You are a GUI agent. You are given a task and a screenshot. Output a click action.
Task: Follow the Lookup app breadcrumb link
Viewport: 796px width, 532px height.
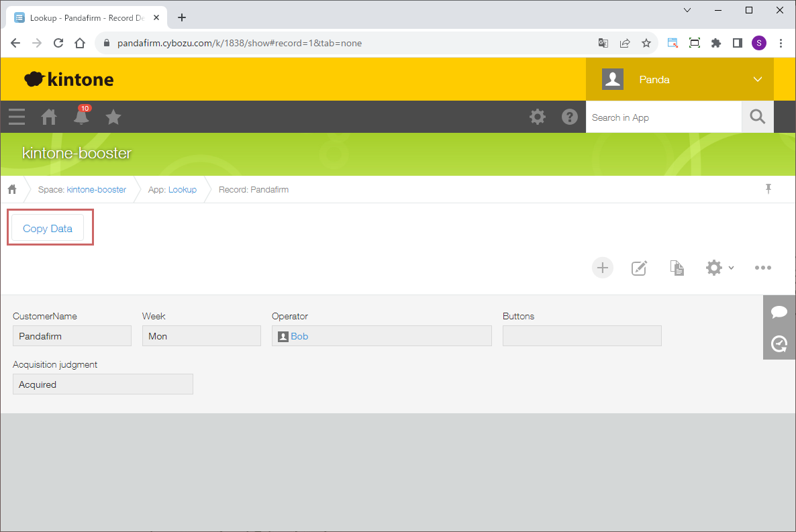182,190
